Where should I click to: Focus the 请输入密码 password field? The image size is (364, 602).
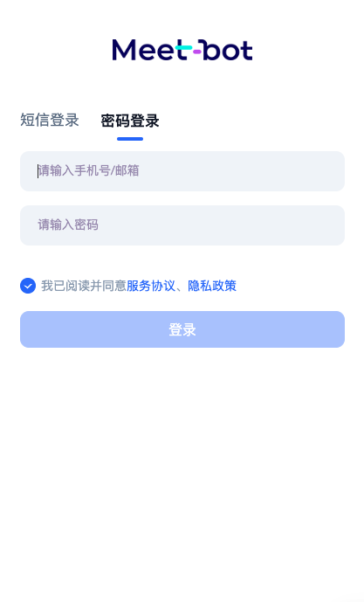tap(182, 225)
